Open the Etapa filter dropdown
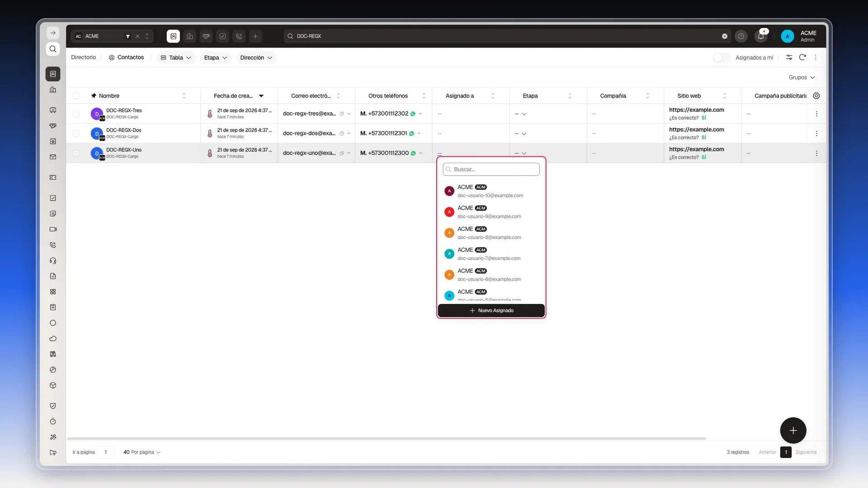 click(x=215, y=57)
